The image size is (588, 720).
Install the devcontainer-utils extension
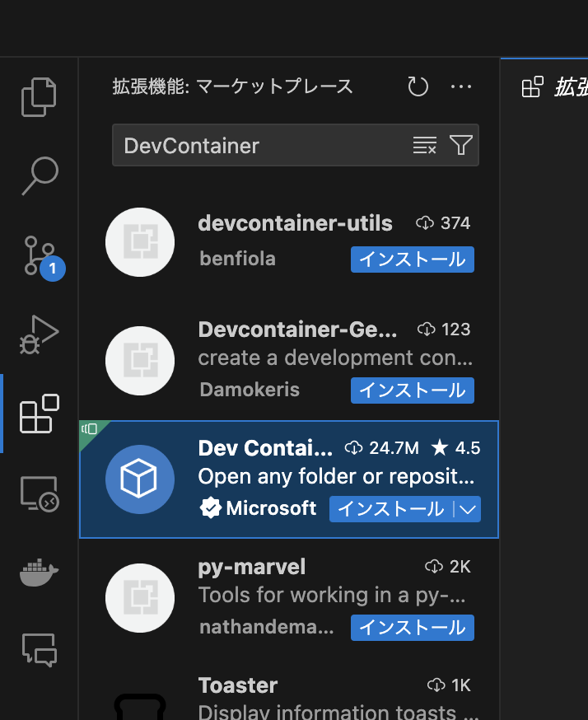(413, 259)
